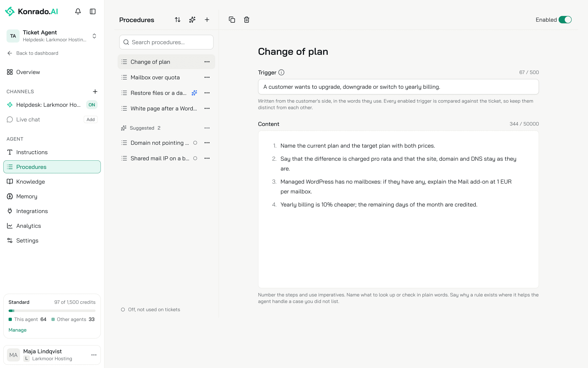Open the Maja Lindqvist account menu dots
Screen dimensions: 588x368
[x=94, y=355]
